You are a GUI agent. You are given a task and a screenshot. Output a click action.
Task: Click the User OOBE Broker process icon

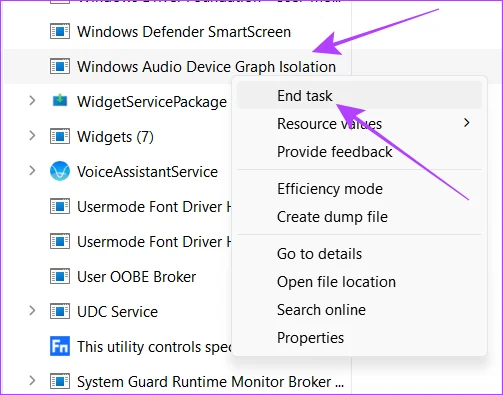click(60, 276)
